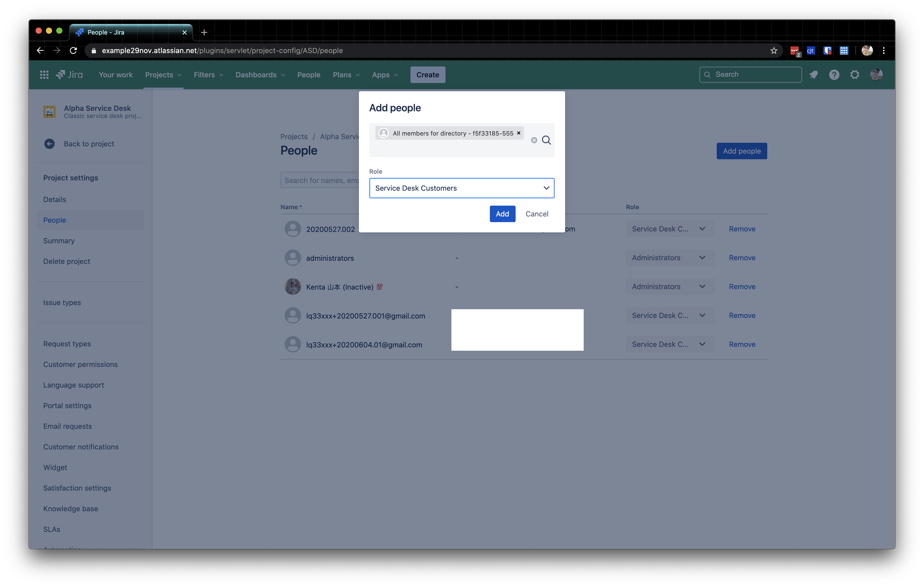Click the red extension icon with badge 2
Viewport: 924px width, 587px height.
(x=795, y=51)
